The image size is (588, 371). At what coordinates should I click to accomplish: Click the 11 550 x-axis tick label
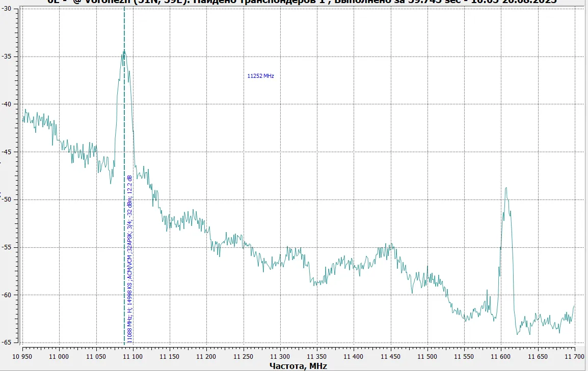(464, 357)
